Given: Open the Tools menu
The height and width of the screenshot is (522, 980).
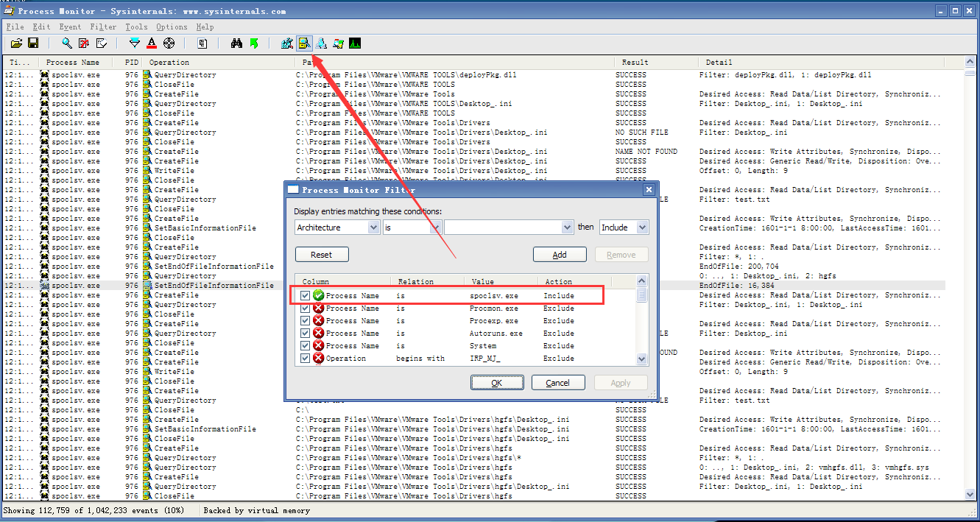Looking at the screenshot, I should [136, 27].
